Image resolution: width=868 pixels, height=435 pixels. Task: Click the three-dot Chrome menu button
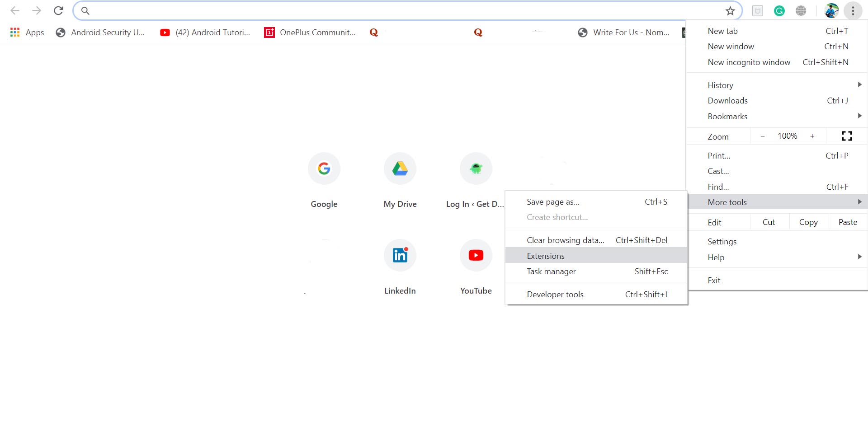(853, 10)
